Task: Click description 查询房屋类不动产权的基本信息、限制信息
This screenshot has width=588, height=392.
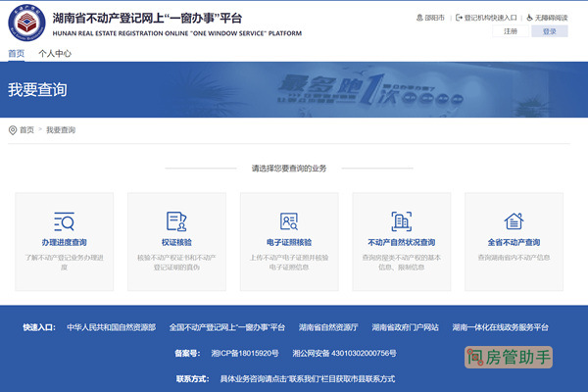Action: 402,263
